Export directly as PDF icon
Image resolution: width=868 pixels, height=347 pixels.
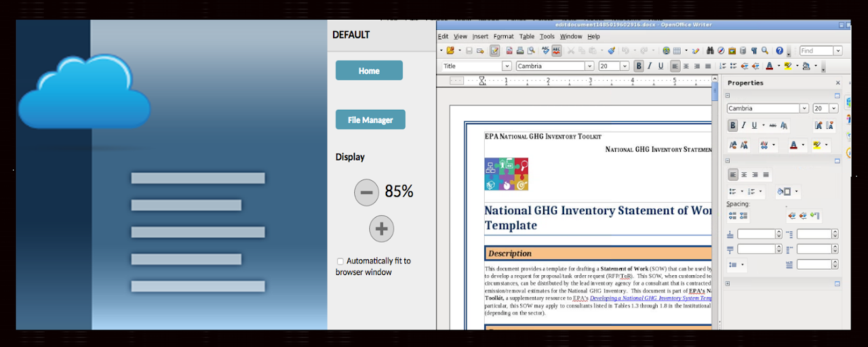(509, 50)
